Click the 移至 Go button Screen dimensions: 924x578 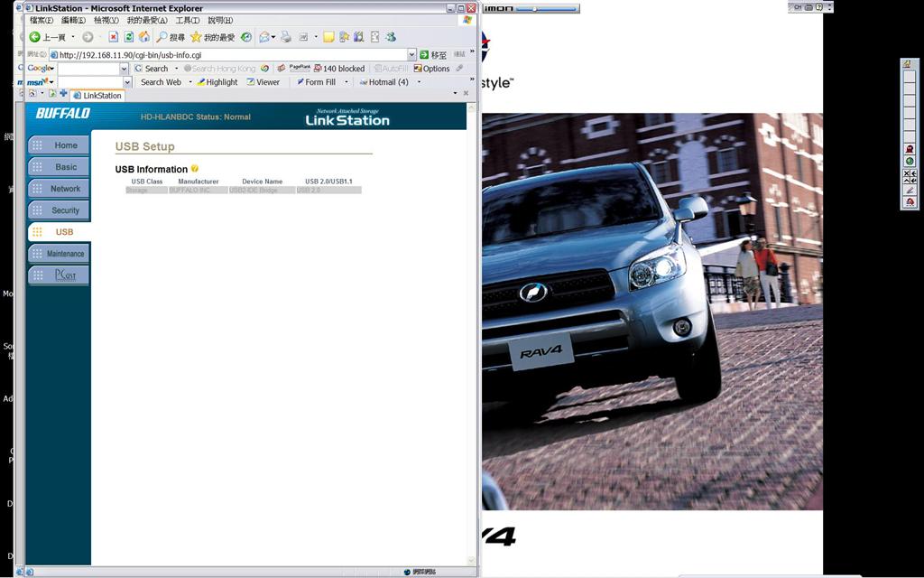point(433,55)
